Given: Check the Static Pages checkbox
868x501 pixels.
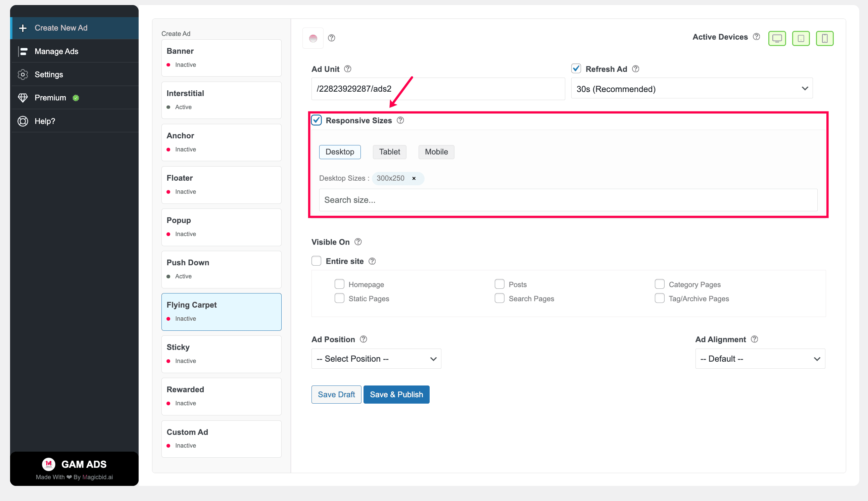Looking at the screenshot, I should tap(339, 298).
